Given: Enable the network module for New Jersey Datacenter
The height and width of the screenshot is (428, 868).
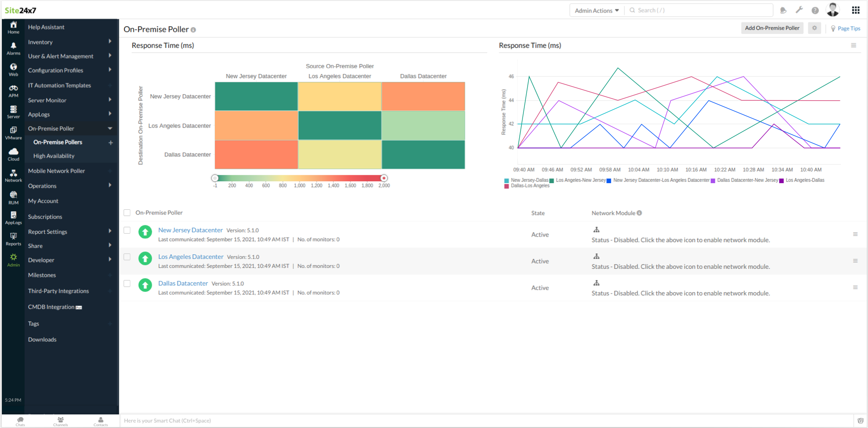Looking at the screenshot, I should [596, 229].
